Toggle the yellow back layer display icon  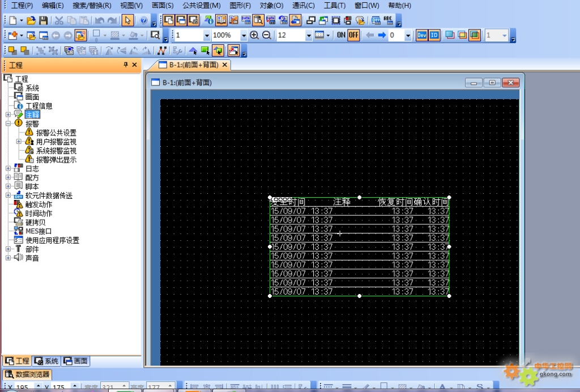tap(462, 35)
